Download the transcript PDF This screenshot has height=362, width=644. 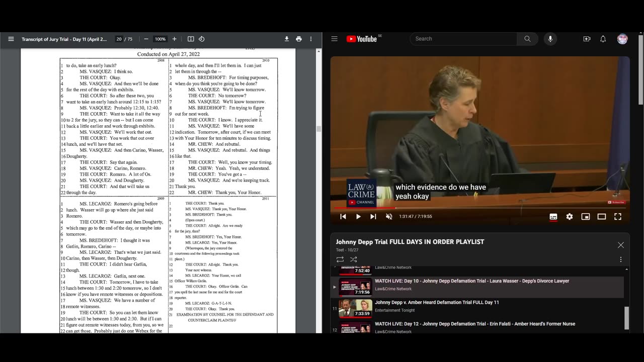pos(287,39)
